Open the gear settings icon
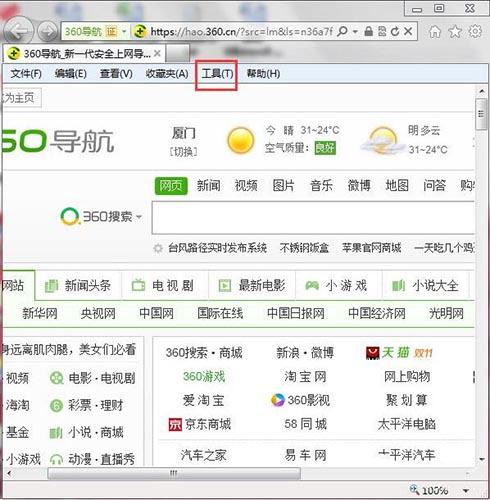Image resolution: width=490 pixels, height=500 pixels. (x=475, y=32)
